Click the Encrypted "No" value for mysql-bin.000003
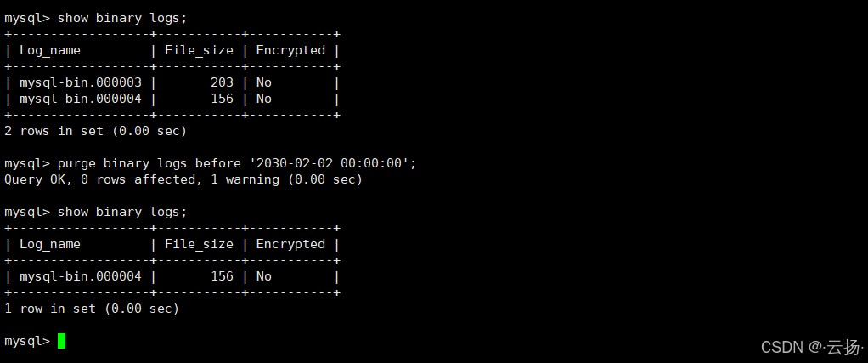 263,82
